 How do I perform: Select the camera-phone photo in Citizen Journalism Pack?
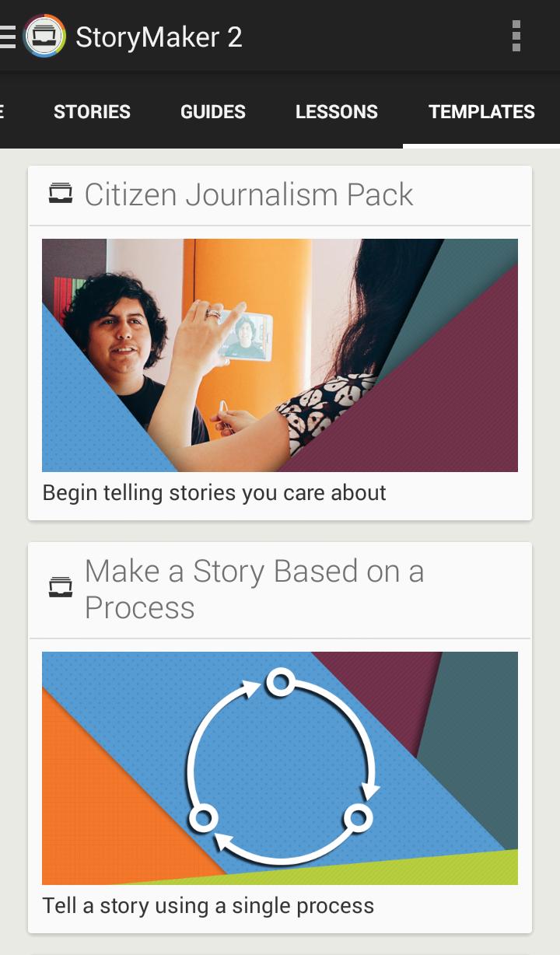(279, 355)
